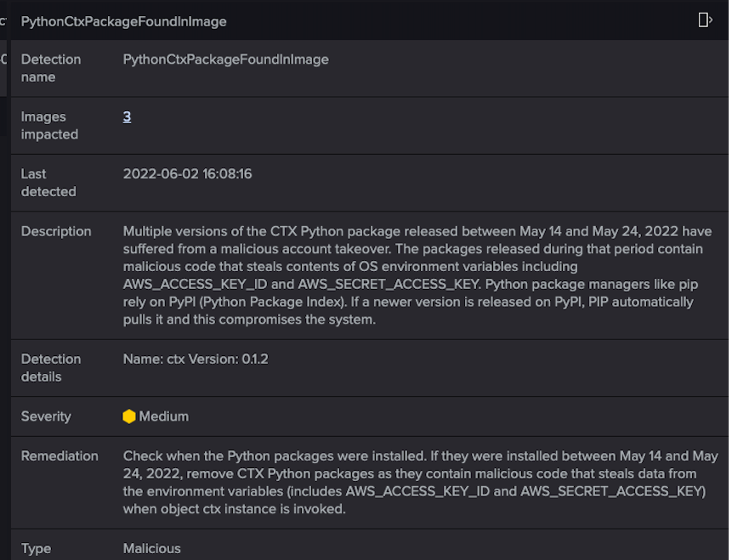Click the Remediation field label
The width and height of the screenshot is (729, 560).
60,456
